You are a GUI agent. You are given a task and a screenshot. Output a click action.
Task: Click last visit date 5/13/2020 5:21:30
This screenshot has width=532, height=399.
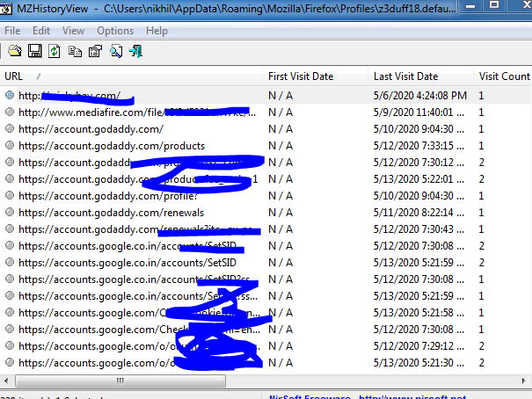[419, 363]
